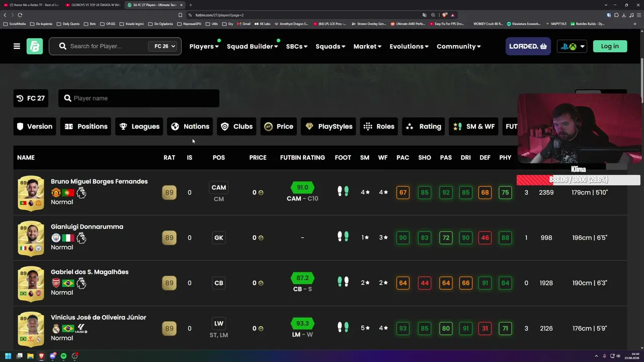Open the PlayStation/Xbox platform selector
The height and width of the screenshot is (362, 644).
pyautogui.click(x=572, y=46)
